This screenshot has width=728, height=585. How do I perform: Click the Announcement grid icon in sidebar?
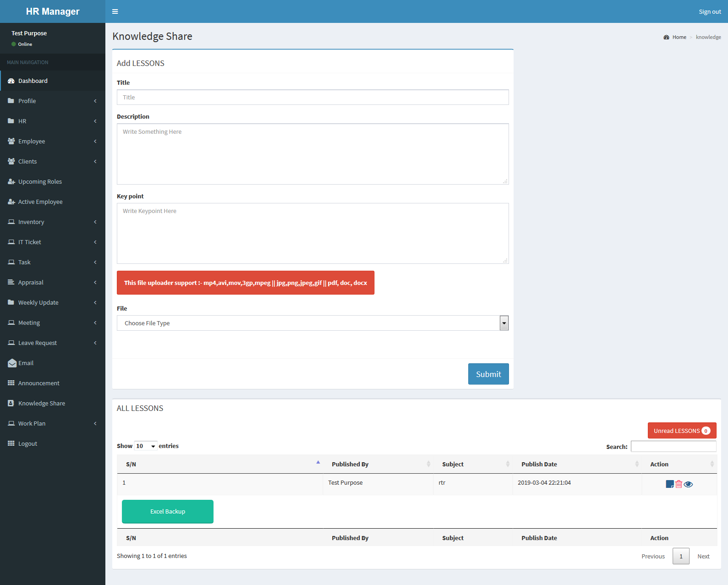coord(11,383)
